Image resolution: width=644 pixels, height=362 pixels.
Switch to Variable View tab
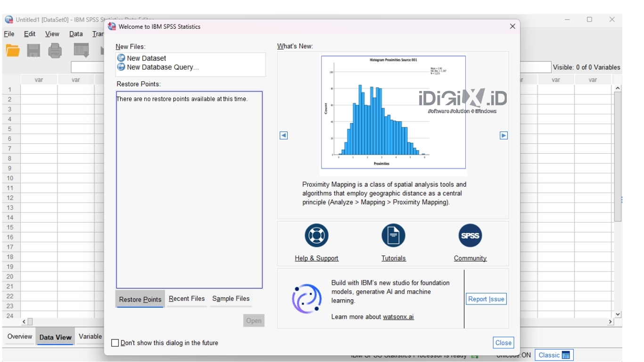90,337
